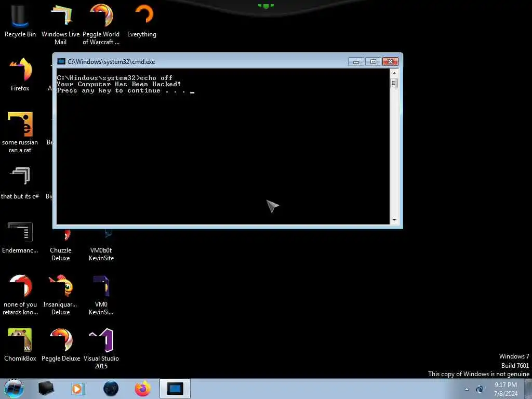This screenshot has height=399, width=532.
Task: Click the 'Your Computer Has Been Hacked!' text
Action: point(119,84)
